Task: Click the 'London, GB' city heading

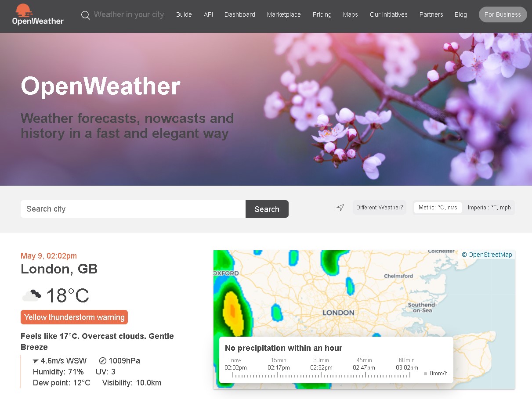Action: point(59,269)
